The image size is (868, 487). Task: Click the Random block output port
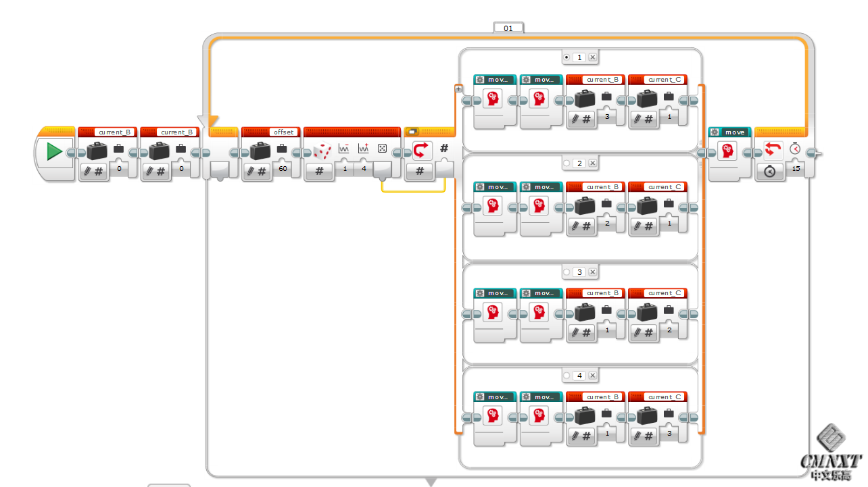pos(383,172)
